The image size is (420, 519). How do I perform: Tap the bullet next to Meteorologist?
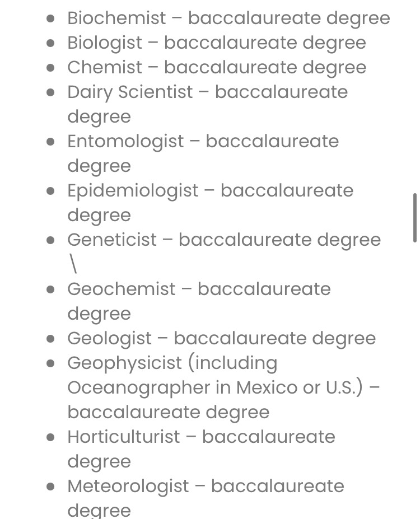point(51,487)
